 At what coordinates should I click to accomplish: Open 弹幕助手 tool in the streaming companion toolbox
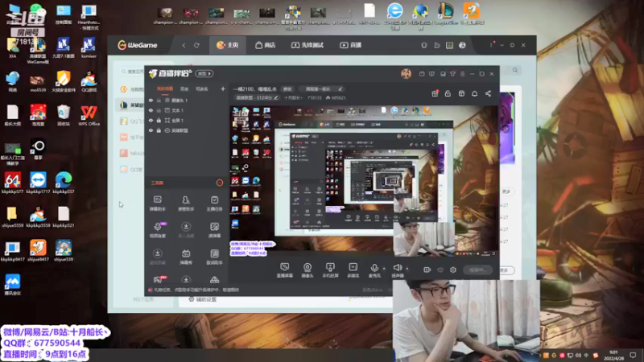157,204
